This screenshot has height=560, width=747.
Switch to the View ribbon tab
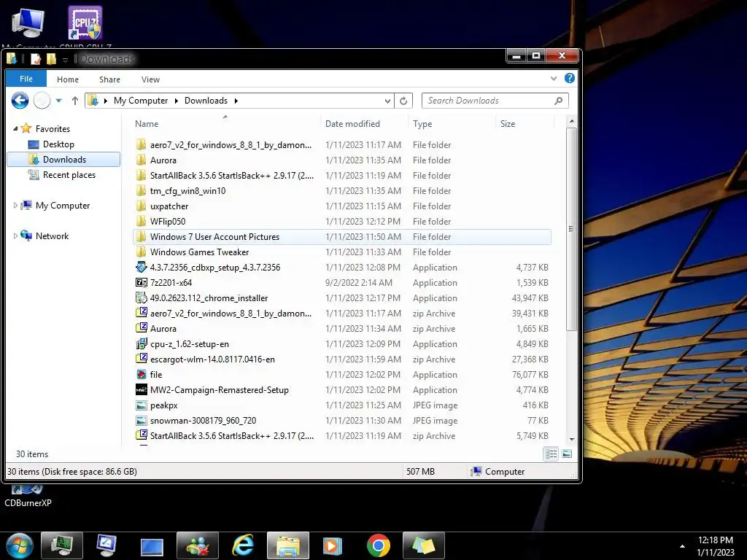pos(150,79)
